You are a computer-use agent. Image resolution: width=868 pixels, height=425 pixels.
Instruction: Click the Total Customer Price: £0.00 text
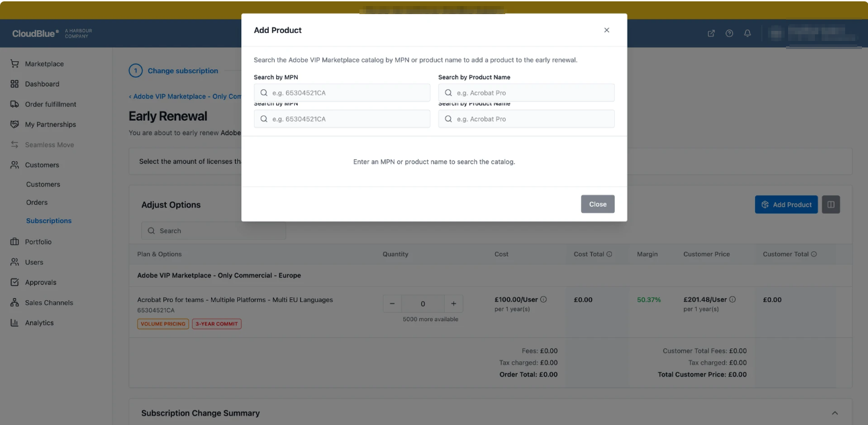(702, 375)
